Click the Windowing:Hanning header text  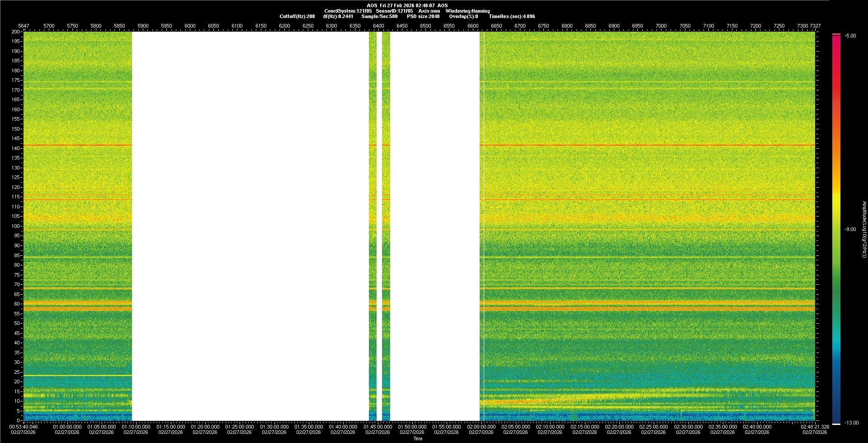[x=467, y=11]
